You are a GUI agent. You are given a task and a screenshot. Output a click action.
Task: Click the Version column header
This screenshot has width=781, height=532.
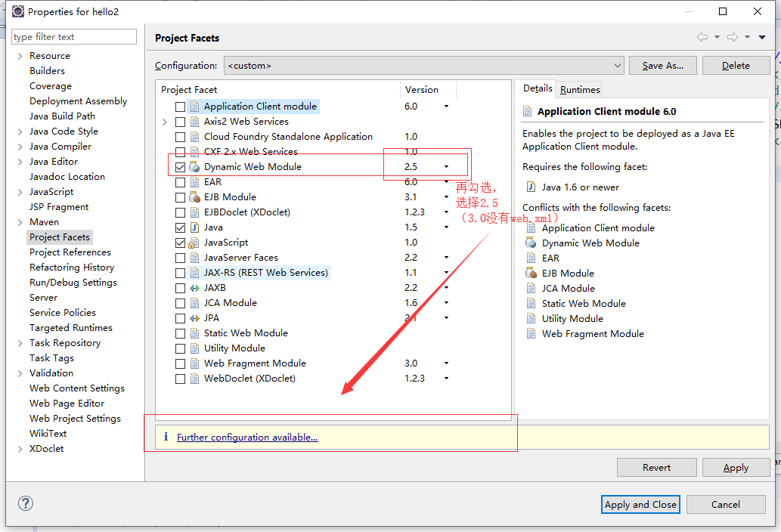click(428, 90)
